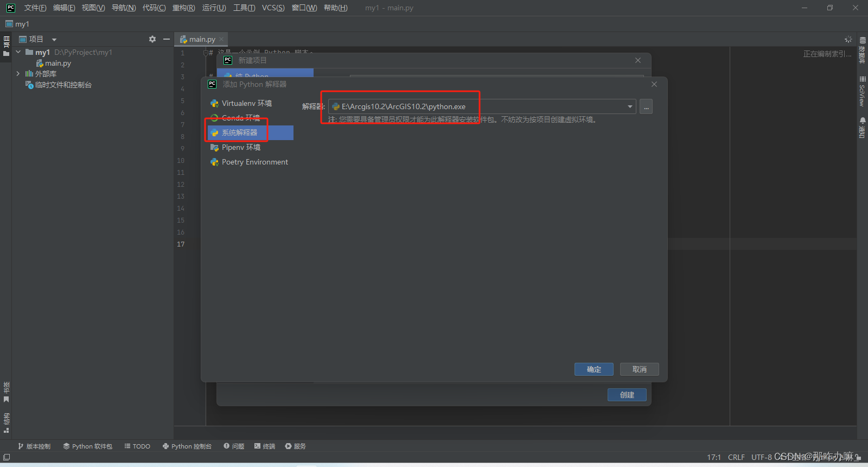The height and width of the screenshot is (467, 868).
Task: Open the 运行(U) menu
Action: [x=214, y=8]
